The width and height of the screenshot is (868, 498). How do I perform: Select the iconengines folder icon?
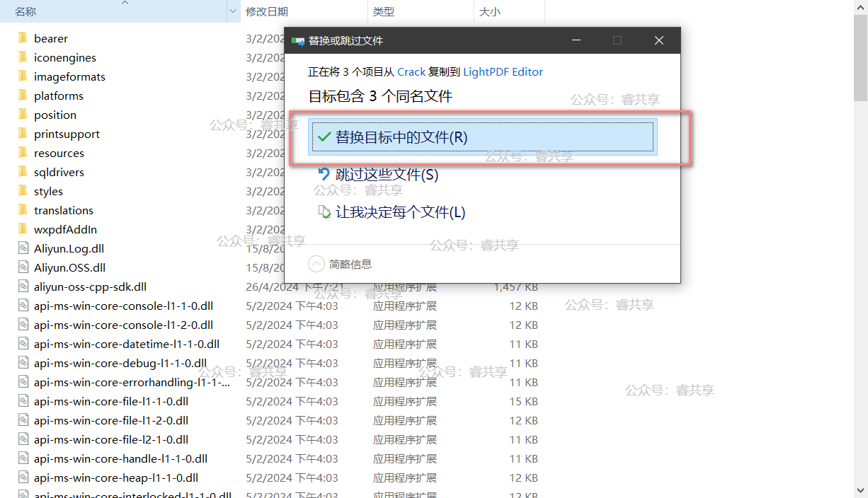coord(22,57)
